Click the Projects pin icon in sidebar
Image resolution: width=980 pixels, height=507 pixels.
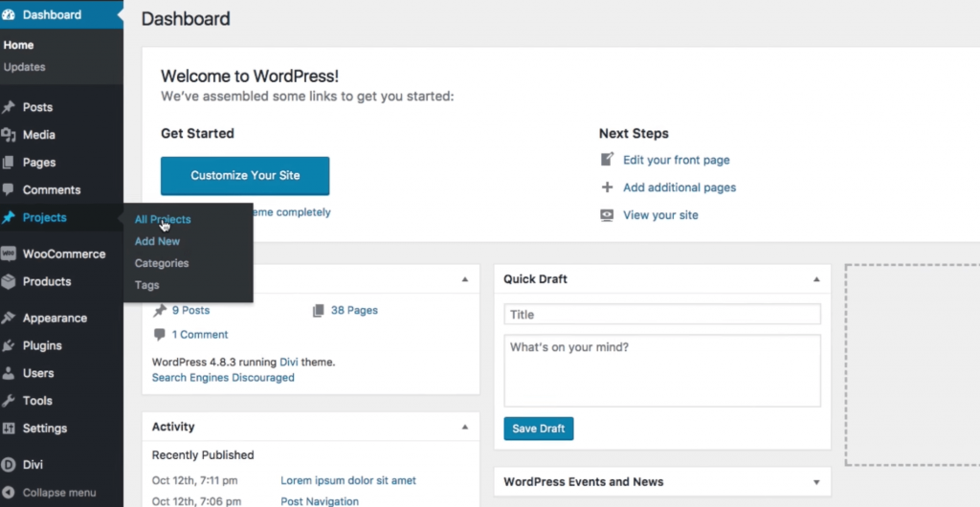click(8, 217)
